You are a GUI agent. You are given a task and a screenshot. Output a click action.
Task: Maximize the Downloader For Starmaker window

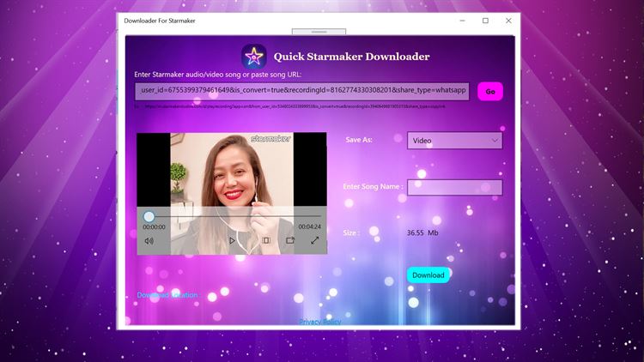point(485,21)
